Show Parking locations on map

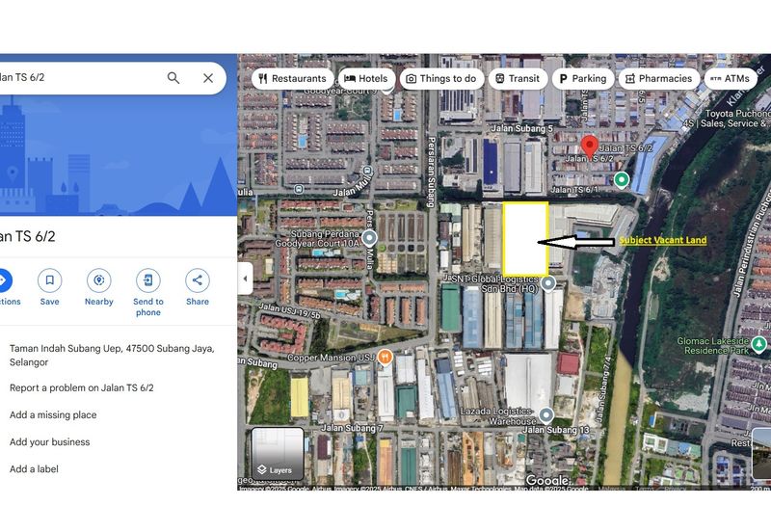pos(582,78)
